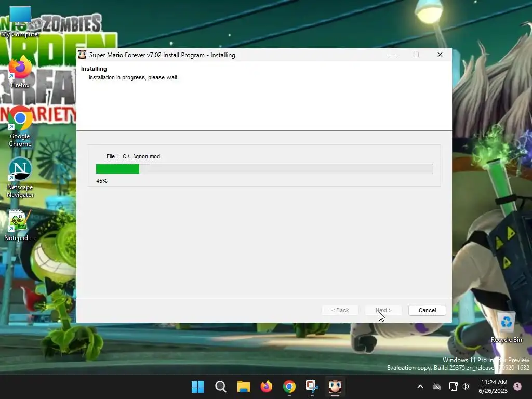
Task: Select the Super Mario installer taskbar icon
Action: pyautogui.click(x=335, y=387)
